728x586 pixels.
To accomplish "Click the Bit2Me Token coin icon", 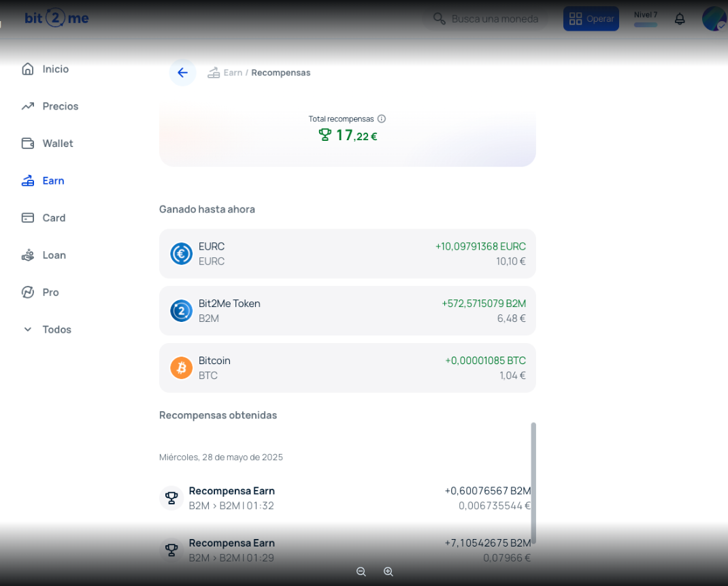I will point(182,311).
